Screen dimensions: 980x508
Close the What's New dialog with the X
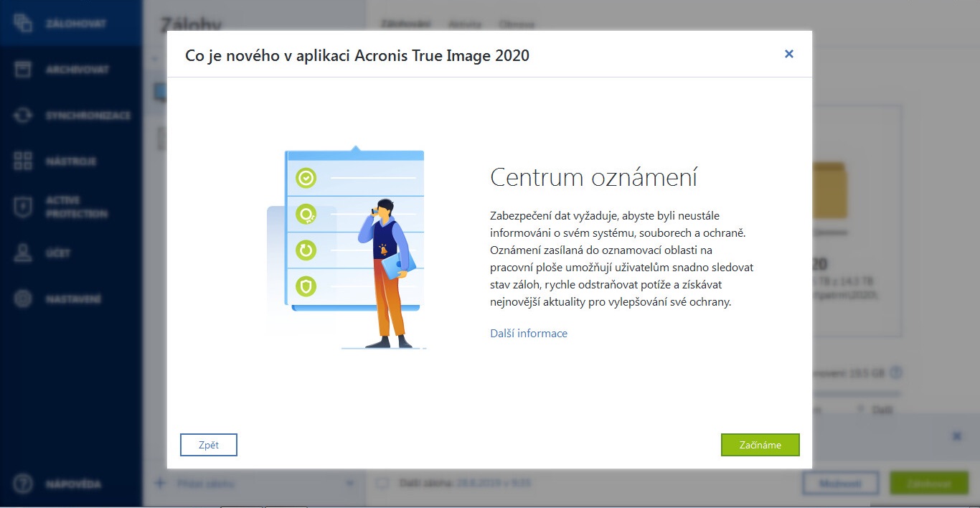click(x=789, y=54)
